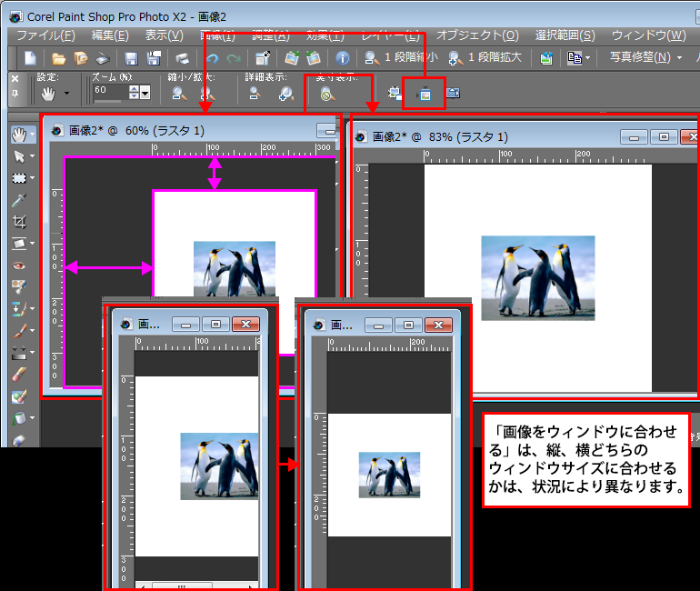The height and width of the screenshot is (591, 700).
Task: Click the photo icon left of the info icon
Action: tap(314, 58)
